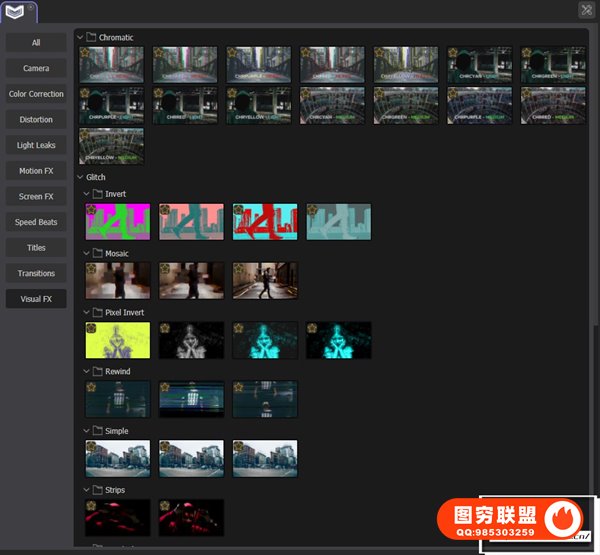The width and height of the screenshot is (600, 555).
Task: Collapse the Pixel Invert subfolder
Action: click(x=87, y=312)
